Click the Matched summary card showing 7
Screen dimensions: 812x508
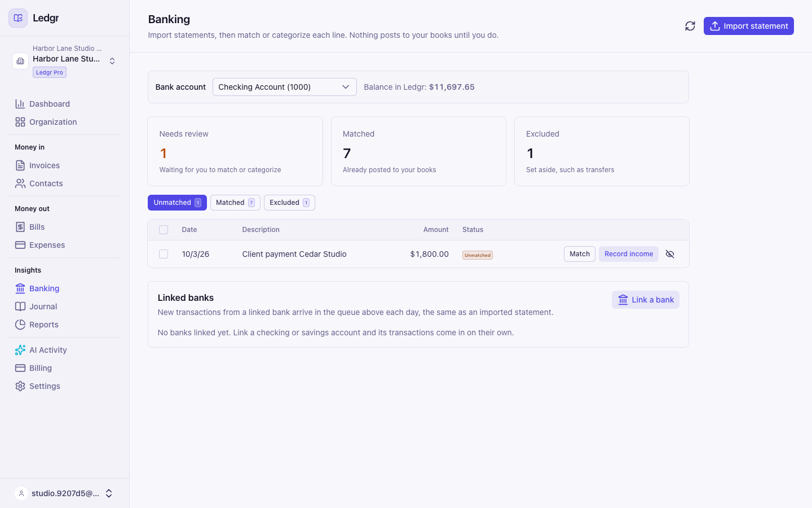point(418,151)
